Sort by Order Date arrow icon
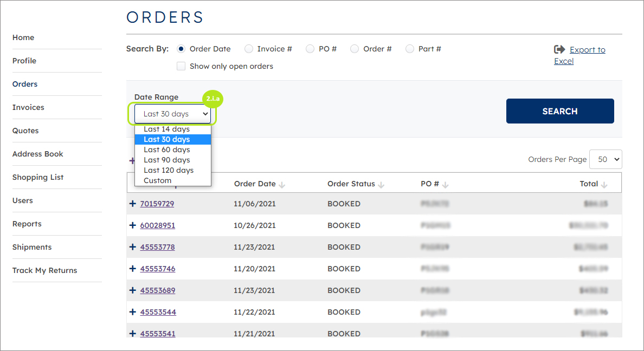This screenshot has width=644, height=351. pyautogui.click(x=282, y=185)
